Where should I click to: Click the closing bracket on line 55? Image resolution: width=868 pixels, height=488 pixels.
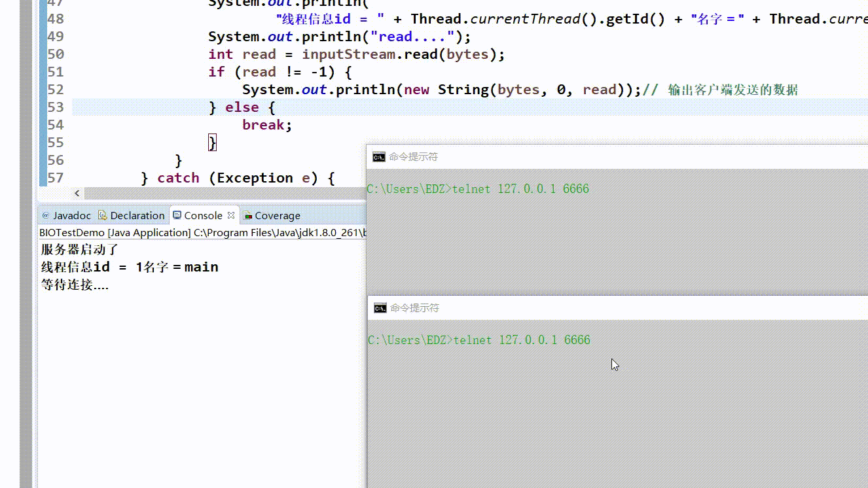tap(212, 143)
